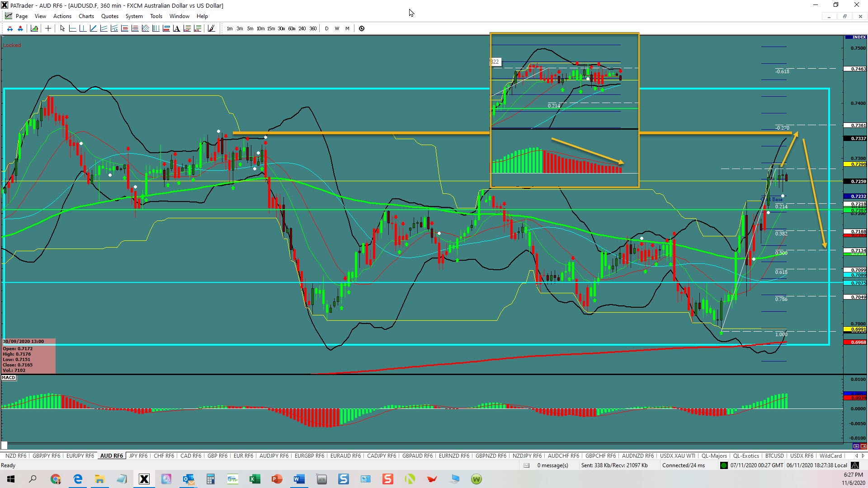Switch to the CAD RF6 page tab

point(191,455)
